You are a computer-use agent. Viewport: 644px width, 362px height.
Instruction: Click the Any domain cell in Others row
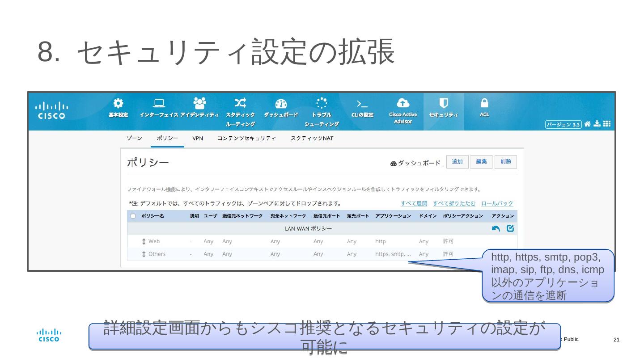pos(424,254)
